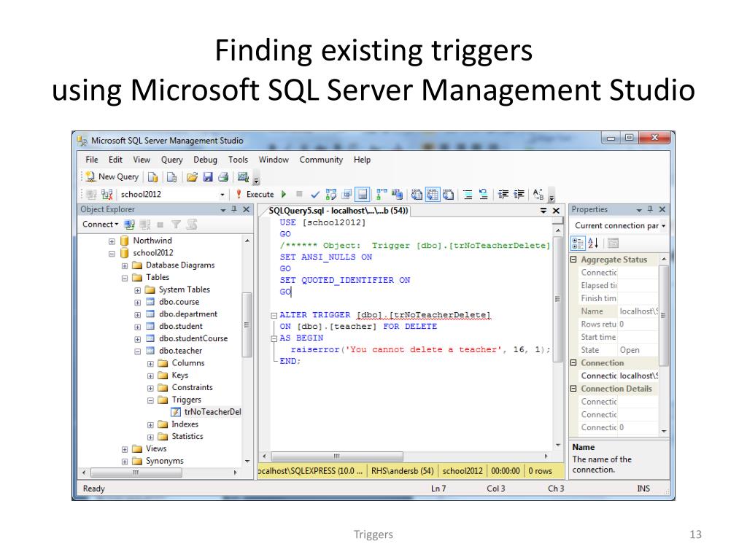Click the Execute button
This screenshot has width=747, height=560.
pos(255,194)
